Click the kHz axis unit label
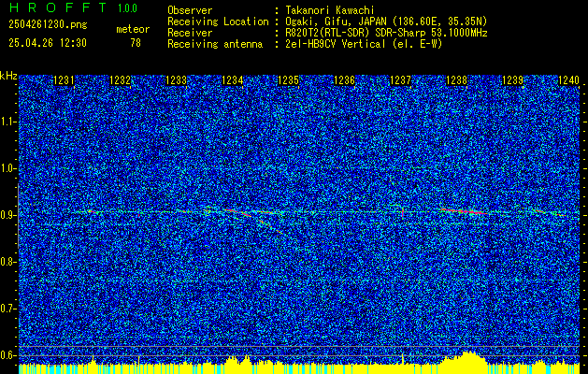Image resolution: width=588 pixels, height=374 pixels. [8, 76]
